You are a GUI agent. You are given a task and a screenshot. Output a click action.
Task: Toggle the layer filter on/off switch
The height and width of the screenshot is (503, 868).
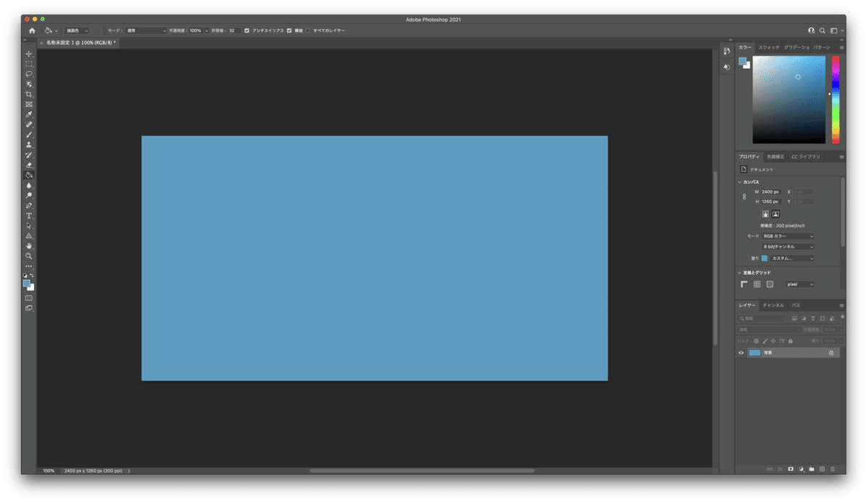coord(841,317)
